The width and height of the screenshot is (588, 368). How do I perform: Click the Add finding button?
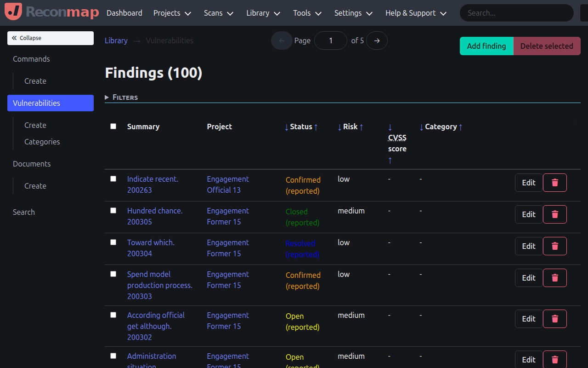tap(486, 46)
